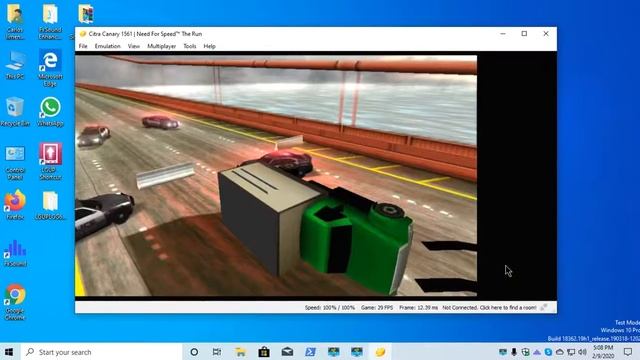Maximize the Citra Canary window

coord(524,34)
